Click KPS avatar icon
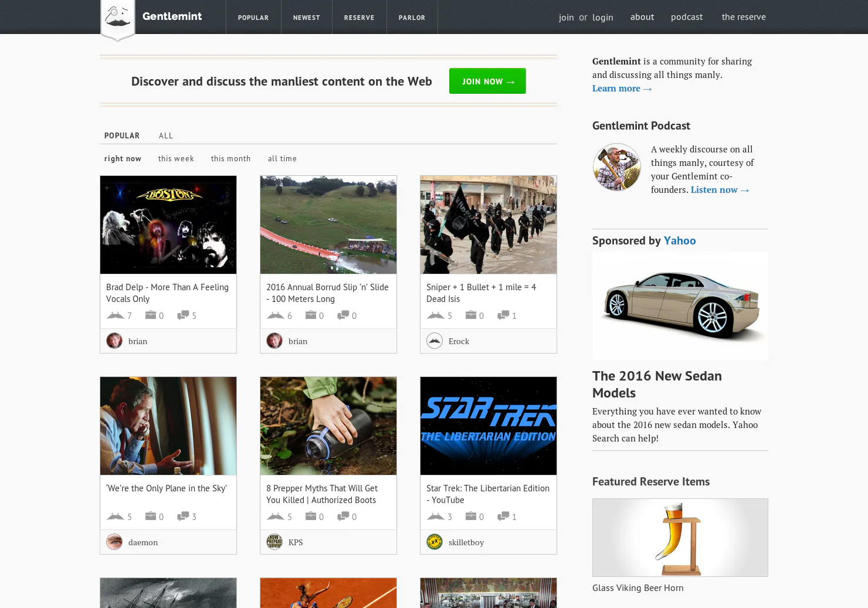The height and width of the screenshot is (608, 868). click(274, 542)
